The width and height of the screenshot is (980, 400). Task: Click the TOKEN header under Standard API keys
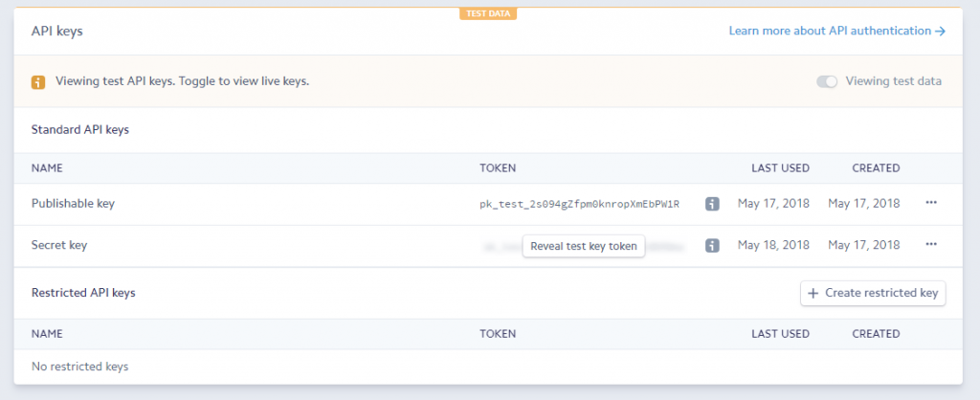coord(498,168)
